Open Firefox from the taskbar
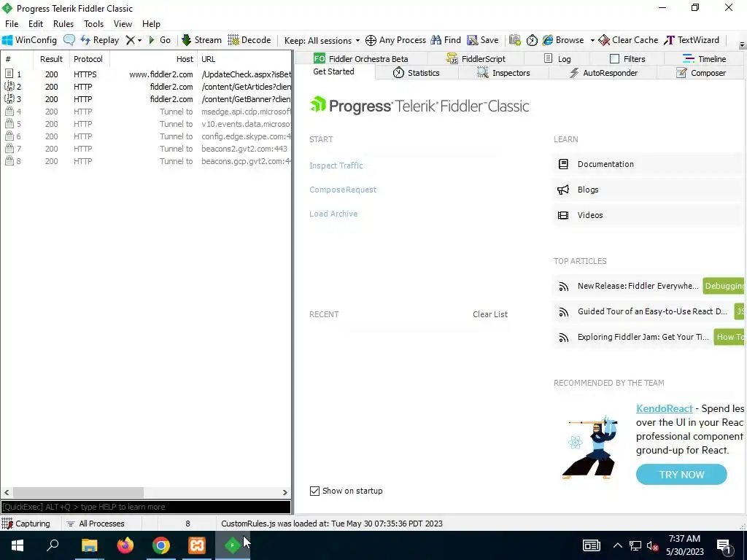 coord(125,545)
